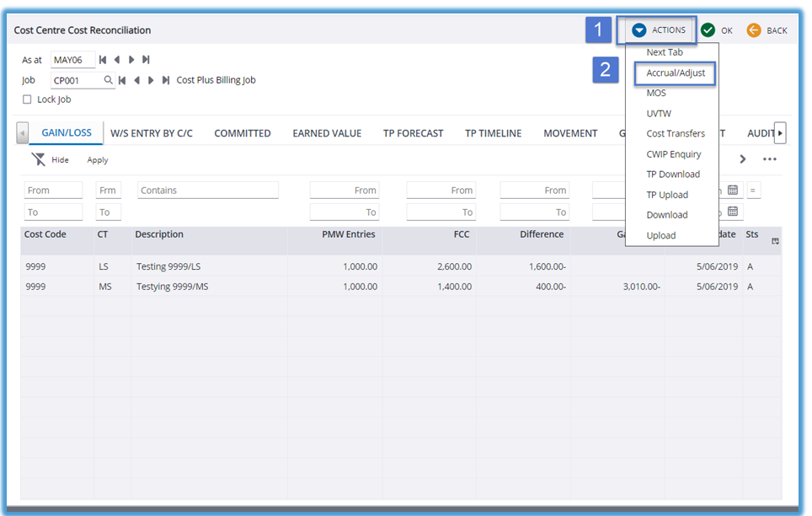Choose Accrual/Adjust from Actions menu
Screen dimensions: 812x516
tap(675, 73)
